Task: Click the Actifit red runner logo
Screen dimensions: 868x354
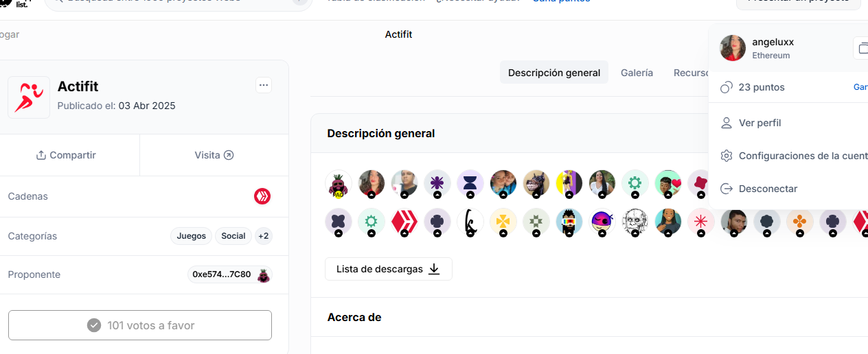Action: pyautogui.click(x=28, y=97)
